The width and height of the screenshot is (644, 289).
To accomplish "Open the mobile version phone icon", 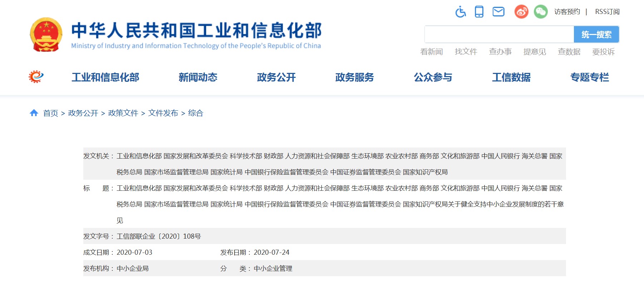I will point(479,12).
